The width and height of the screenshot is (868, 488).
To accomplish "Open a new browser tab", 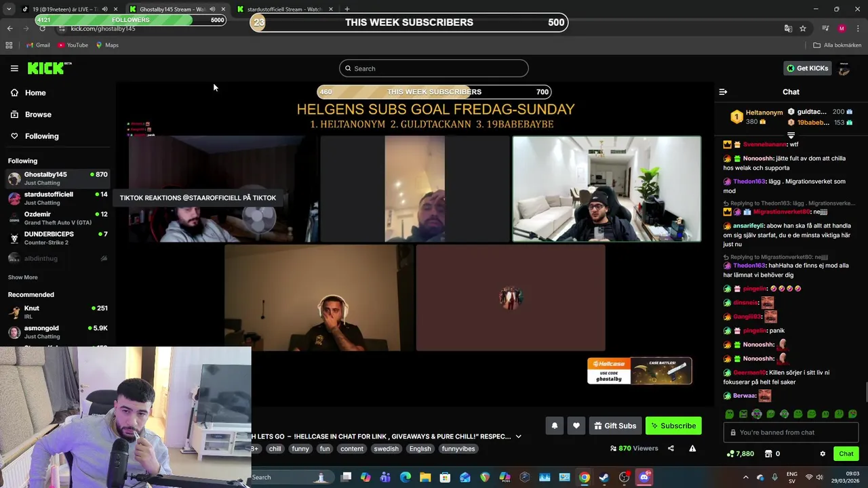I will pyautogui.click(x=347, y=9).
